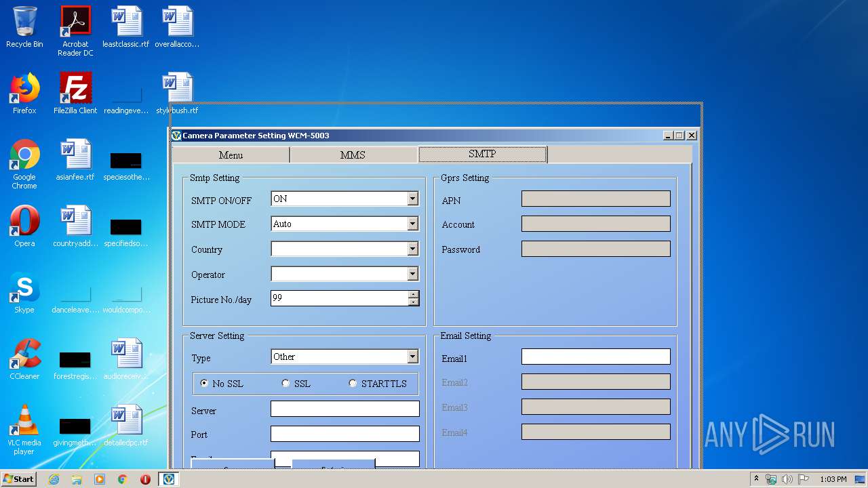Launch CCleaner desktop shortcut
This screenshot has height=488, width=868.
click(x=24, y=359)
